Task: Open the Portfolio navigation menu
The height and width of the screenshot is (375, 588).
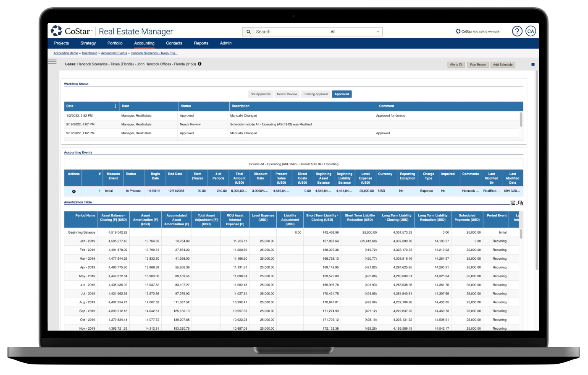Action: coord(115,43)
